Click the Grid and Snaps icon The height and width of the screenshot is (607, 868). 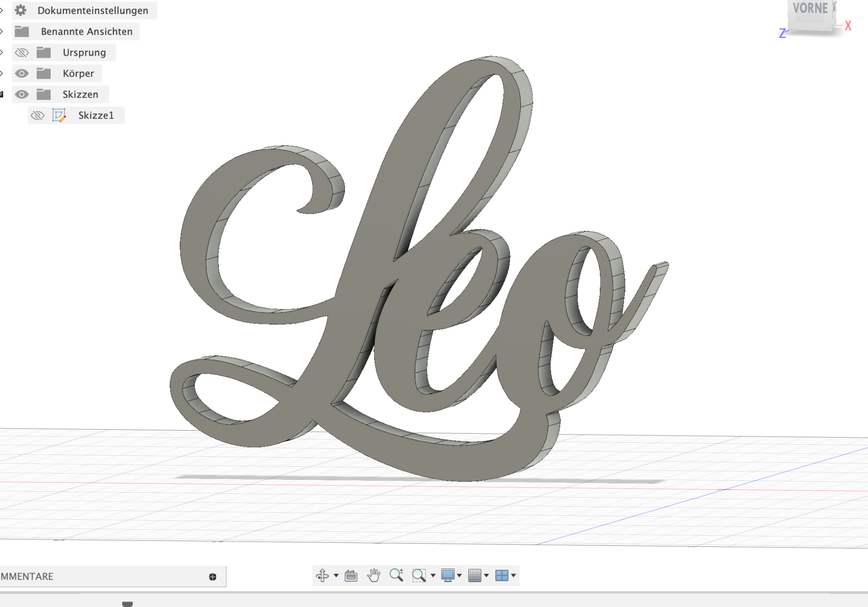[x=475, y=575]
